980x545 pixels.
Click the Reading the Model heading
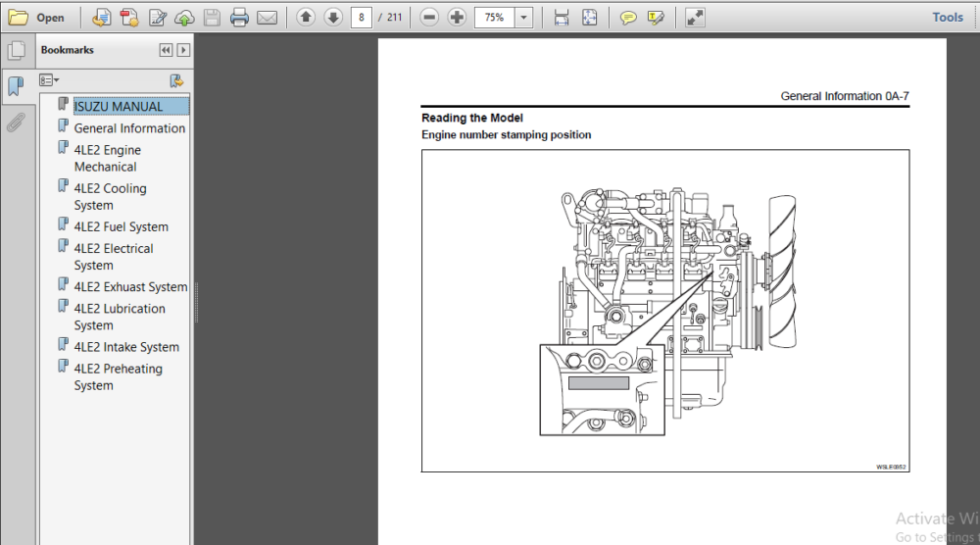click(472, 118)
